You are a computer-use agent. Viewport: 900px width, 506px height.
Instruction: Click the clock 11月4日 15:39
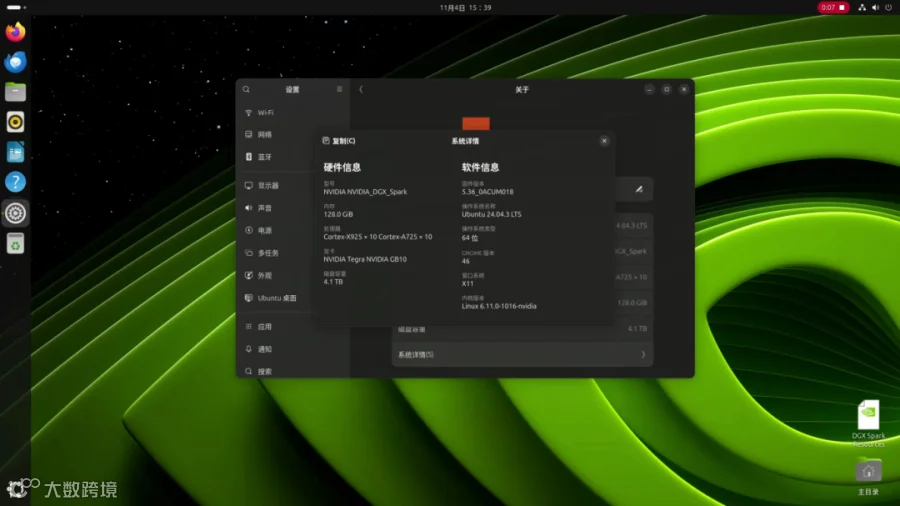click(465, 7)
